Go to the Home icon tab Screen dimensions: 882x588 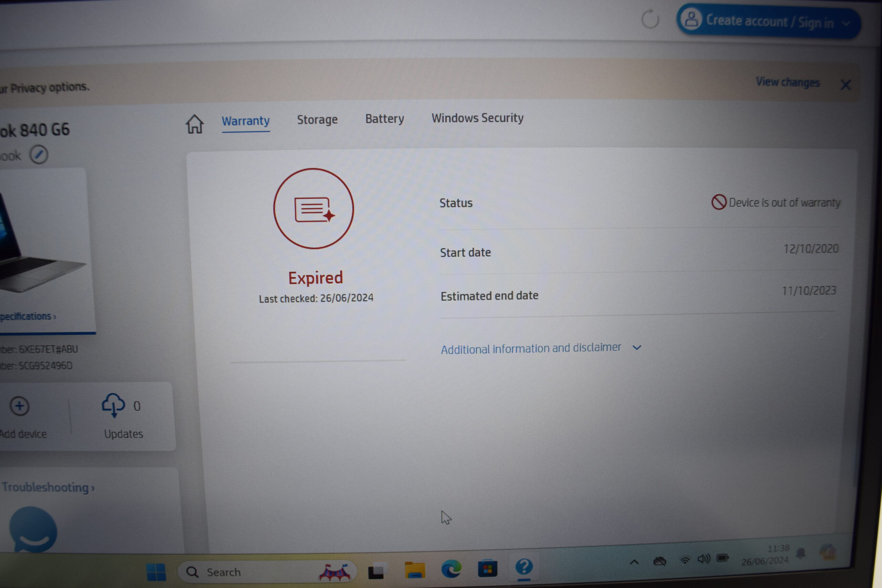(x=195, y=124)
